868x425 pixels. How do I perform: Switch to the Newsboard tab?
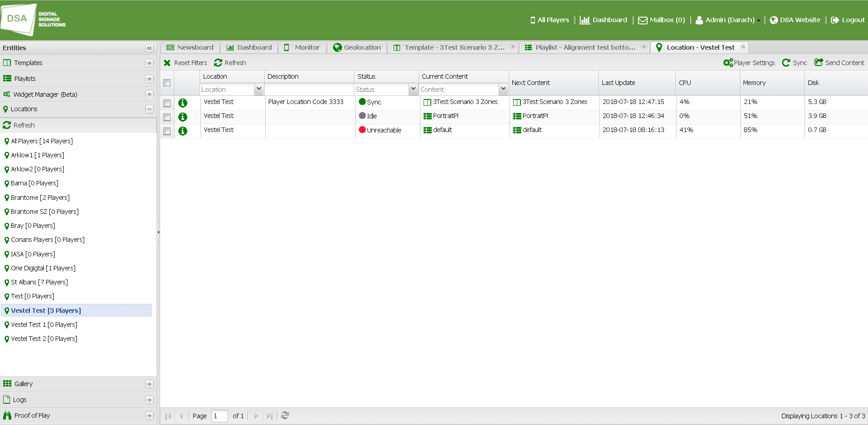click(x=191, y=47)
